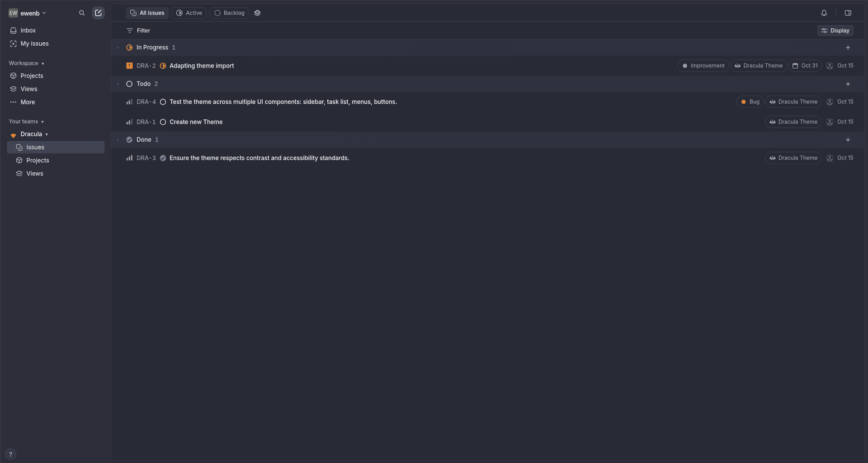
Task: Open the ewenb workspace dropdown
Action: [x=28, y=13]
